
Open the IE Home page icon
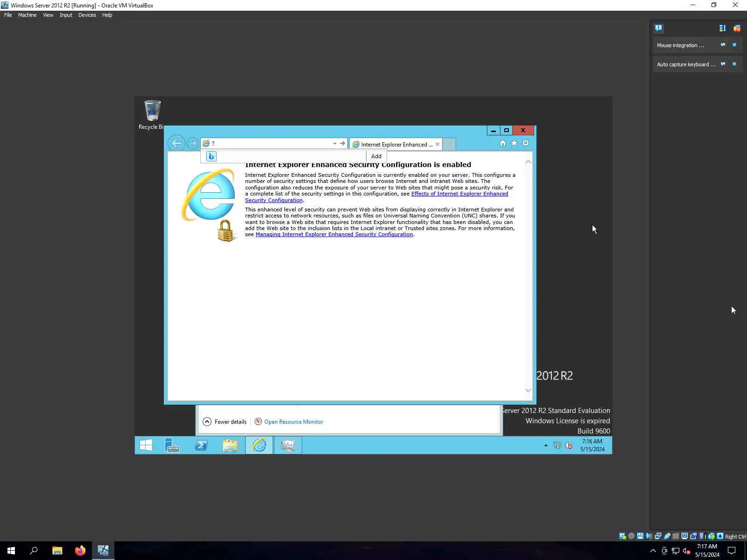[x=502, y=143]
